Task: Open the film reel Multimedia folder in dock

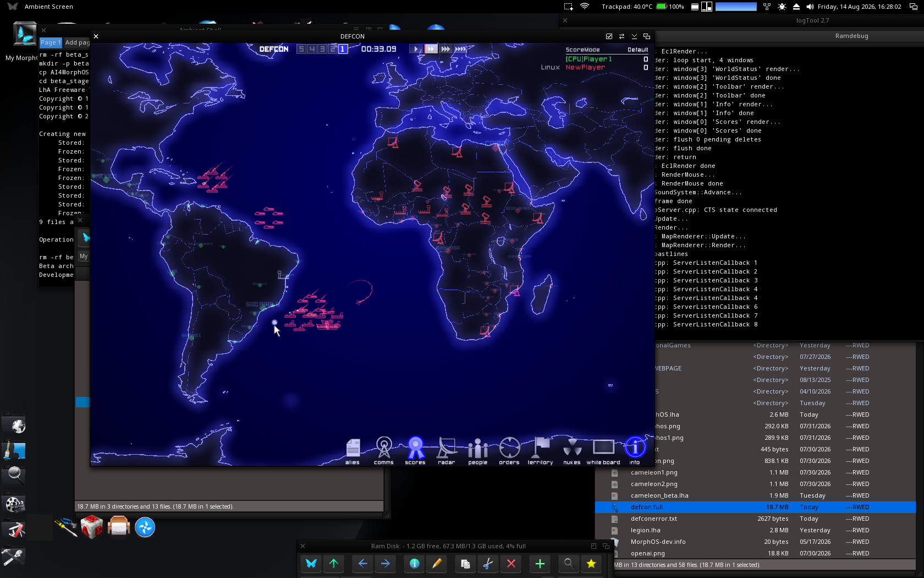Action: [14, 504]
